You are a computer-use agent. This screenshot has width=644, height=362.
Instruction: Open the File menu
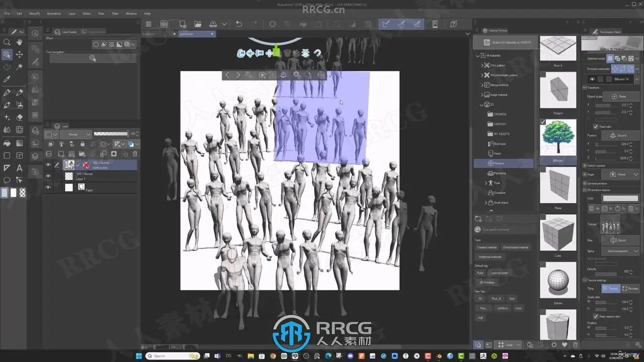pos(7,14)
